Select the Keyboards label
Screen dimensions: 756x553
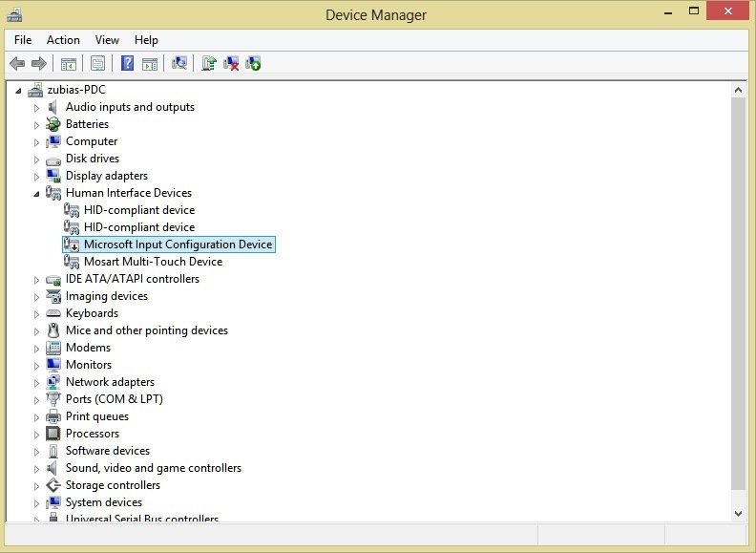(x=92, y=313)
